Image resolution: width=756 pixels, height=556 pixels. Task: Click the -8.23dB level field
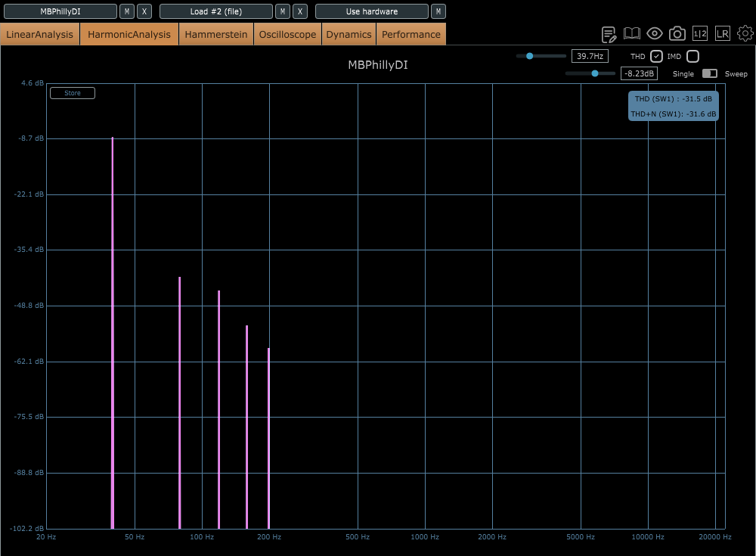click(639, 73)
